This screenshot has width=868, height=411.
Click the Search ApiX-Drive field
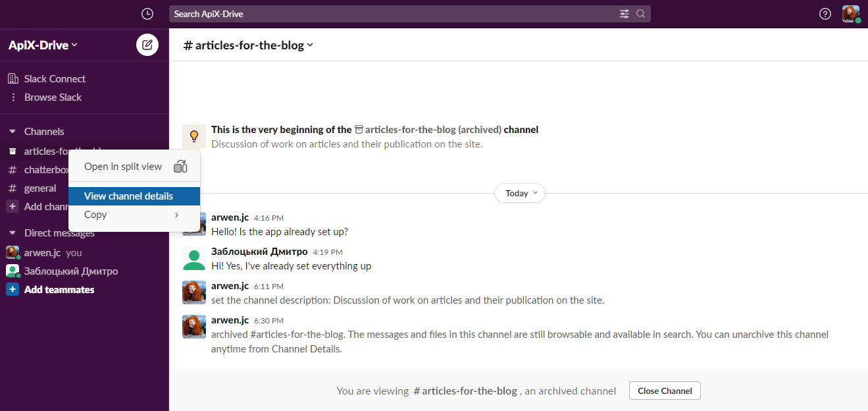[x=409, y=14]
